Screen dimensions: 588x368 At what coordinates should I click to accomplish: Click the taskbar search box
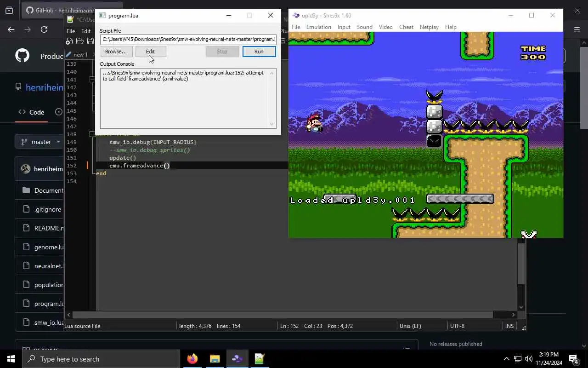[x=101, y=359]
